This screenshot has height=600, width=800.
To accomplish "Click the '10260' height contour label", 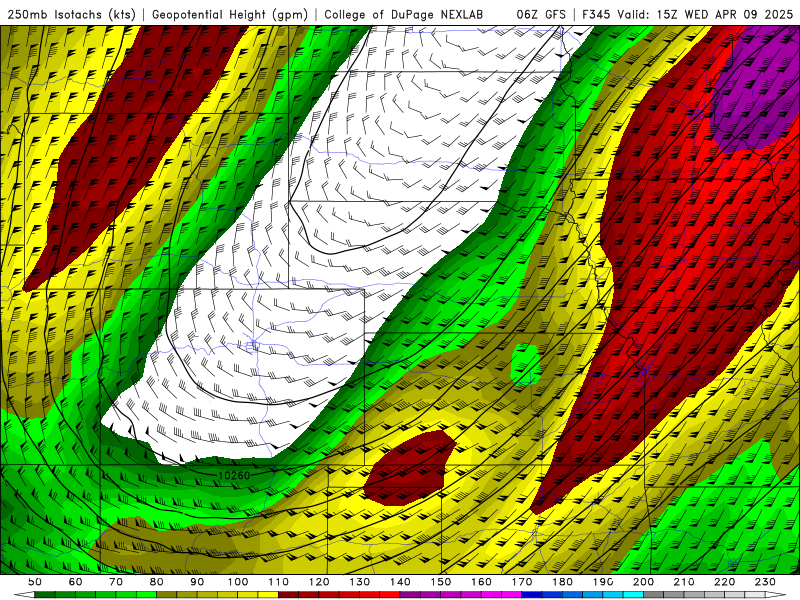I will pos(234,476).
